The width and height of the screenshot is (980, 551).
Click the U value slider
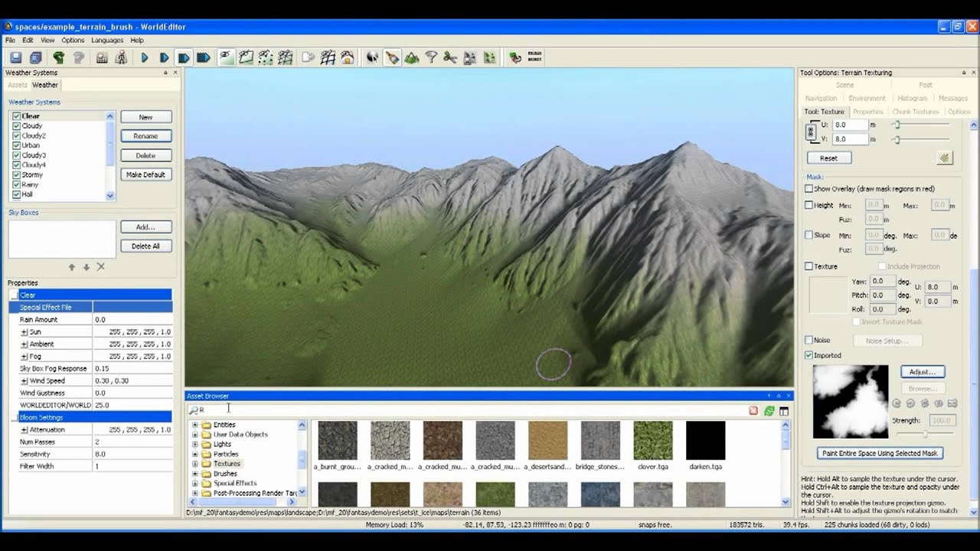coord(922,125)
